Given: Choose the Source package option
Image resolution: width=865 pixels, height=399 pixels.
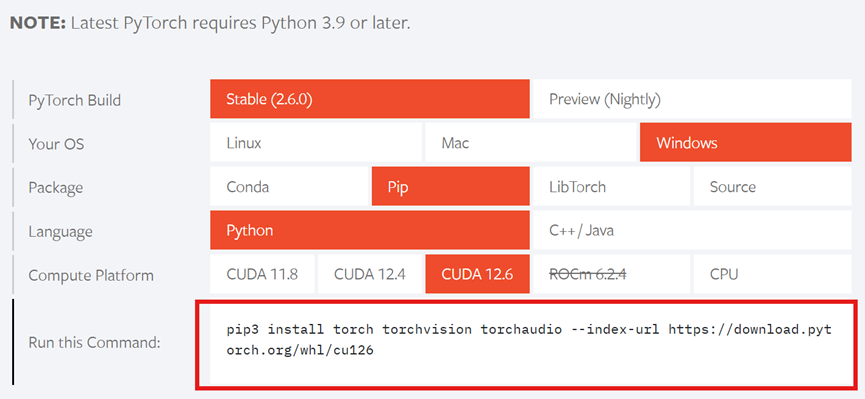Looking at the screenshot, I should 772,187.
